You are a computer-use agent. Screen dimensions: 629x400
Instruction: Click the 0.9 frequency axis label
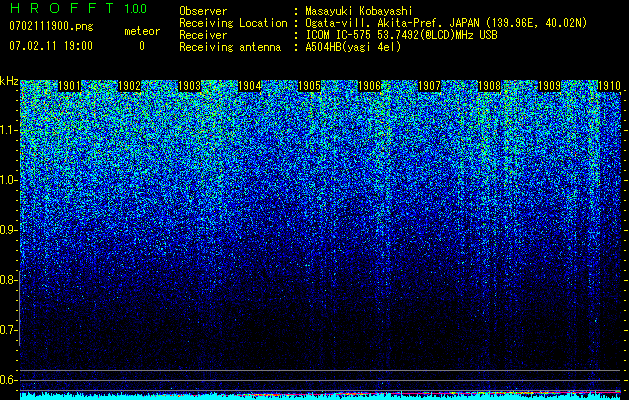[9, 230]
